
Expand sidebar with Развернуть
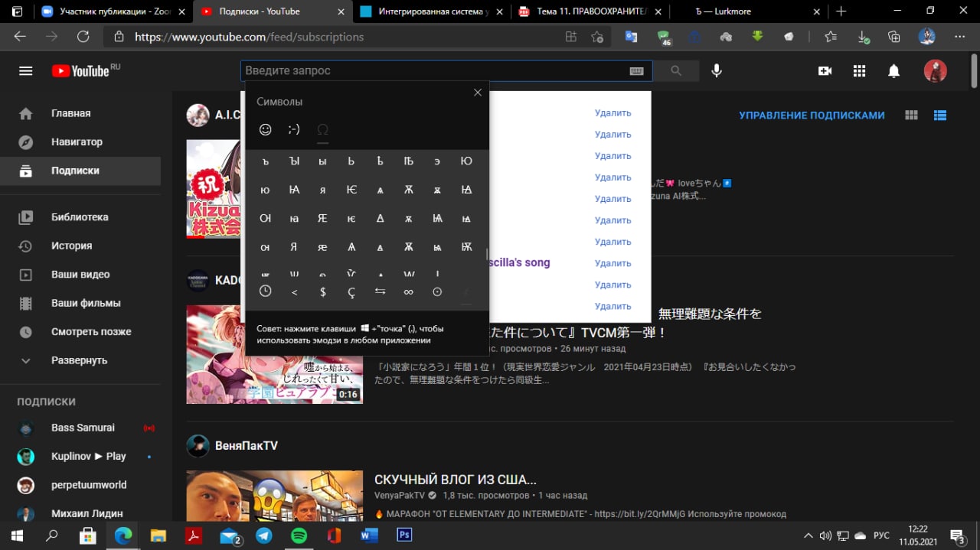[x=80, y=360]
